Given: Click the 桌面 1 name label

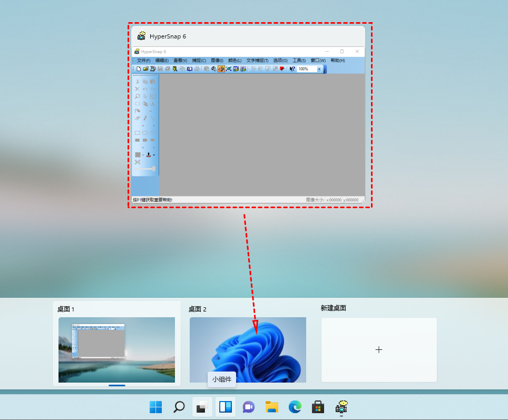Looking at the screenshot, I should pos(66,309).
